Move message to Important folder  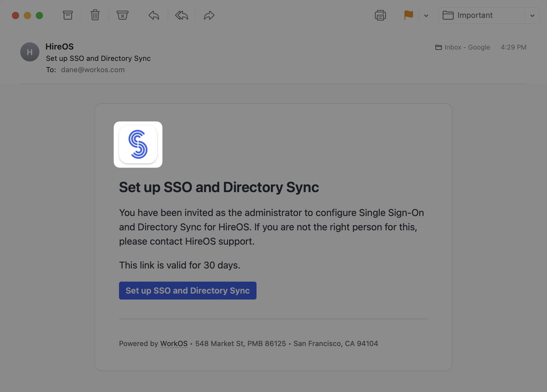pyautogui.click(x=481, y=16)
